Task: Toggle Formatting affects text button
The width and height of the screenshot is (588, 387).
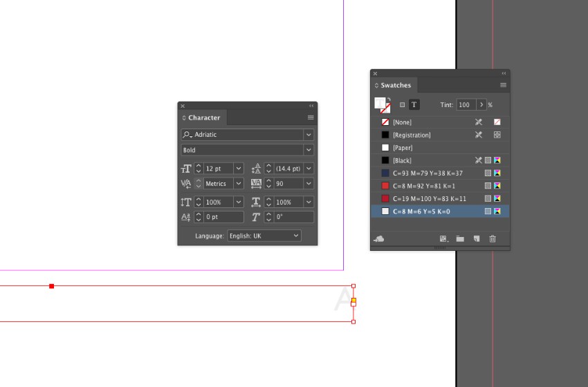Action: [x=414, y=105]
